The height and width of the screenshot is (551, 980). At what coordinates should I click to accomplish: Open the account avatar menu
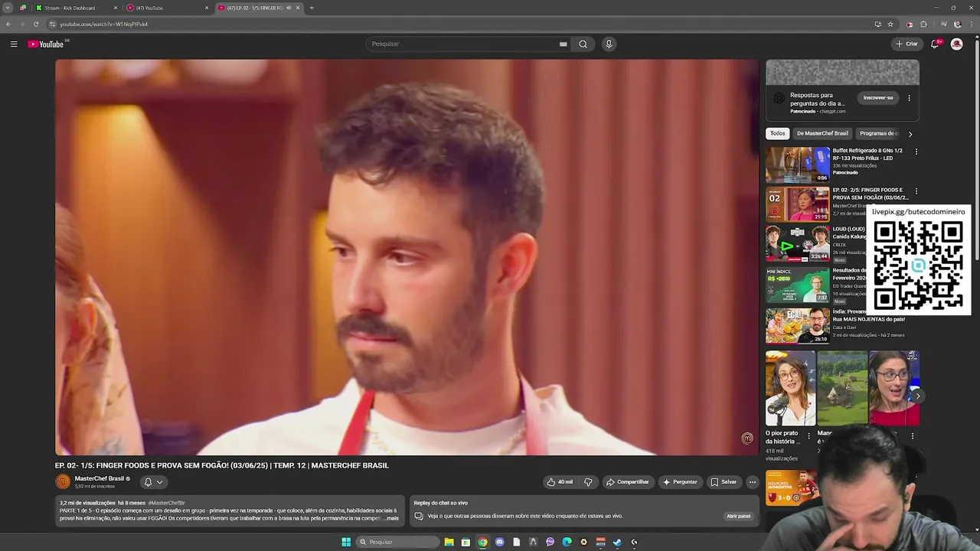956,44
